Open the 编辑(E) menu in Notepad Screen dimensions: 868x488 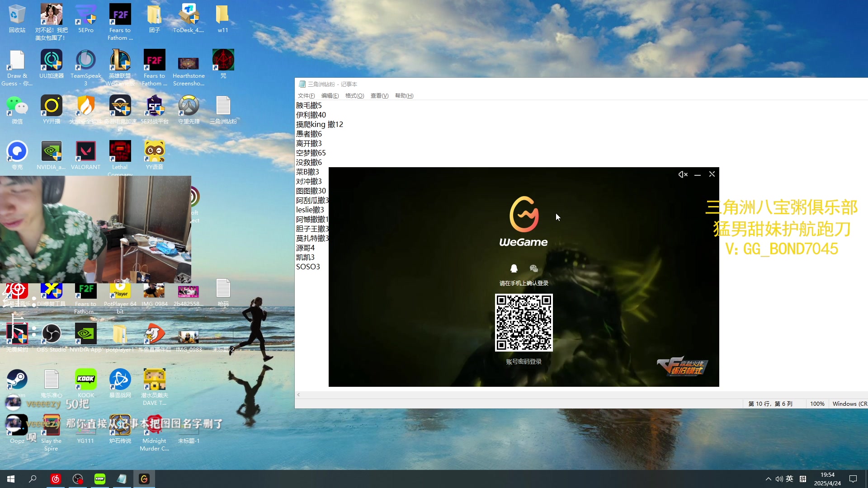[x=330, y=96]
